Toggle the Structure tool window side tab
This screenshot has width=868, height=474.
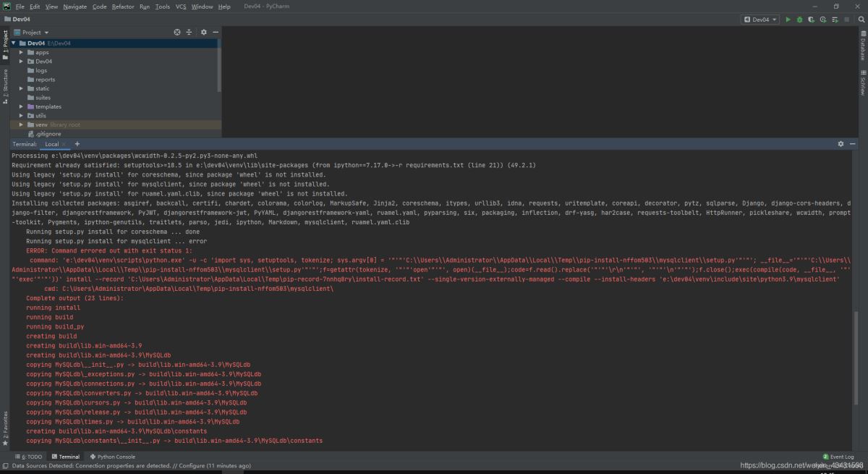click(x=5, y=86)
